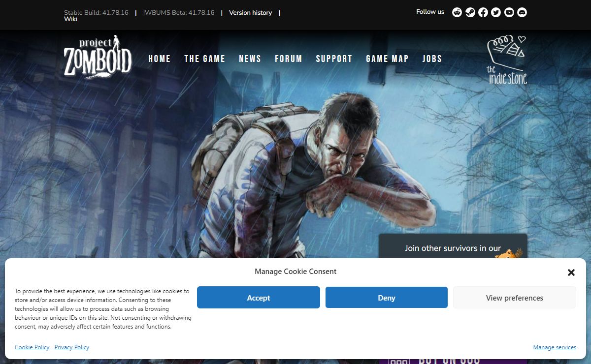Close the cookie consent dialog
The image size is (591, 364).
(571, 272)
